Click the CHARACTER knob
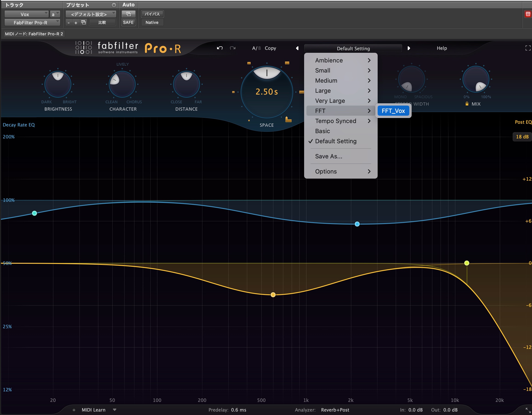532x415 pixels. pos(122,84)
